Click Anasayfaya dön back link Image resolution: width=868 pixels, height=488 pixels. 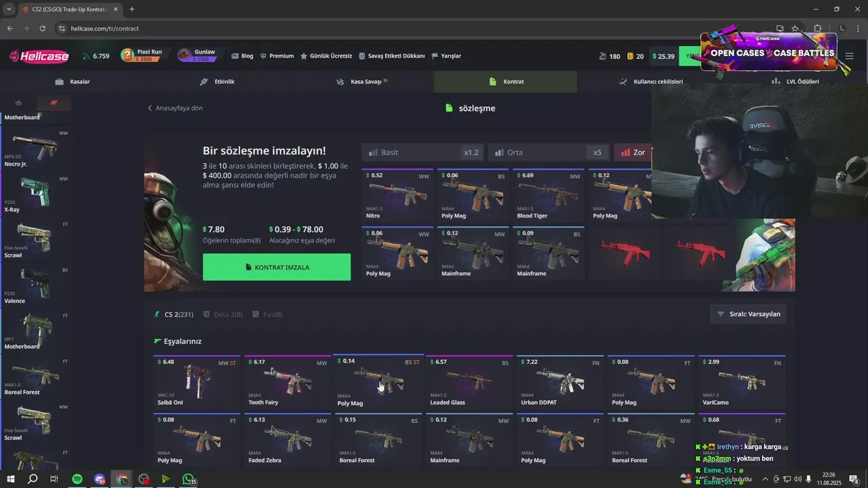pyautogui.click(x=175, y=108)
